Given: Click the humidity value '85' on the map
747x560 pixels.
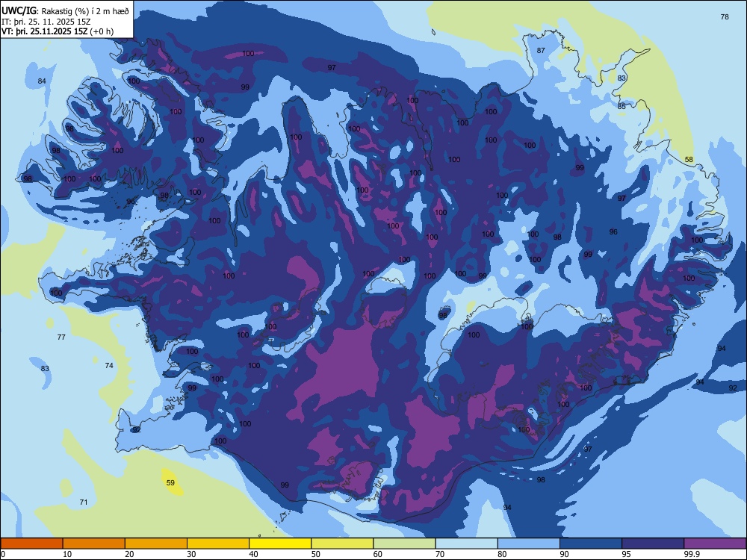Looking at the screenshot, I should click(622, 106).
